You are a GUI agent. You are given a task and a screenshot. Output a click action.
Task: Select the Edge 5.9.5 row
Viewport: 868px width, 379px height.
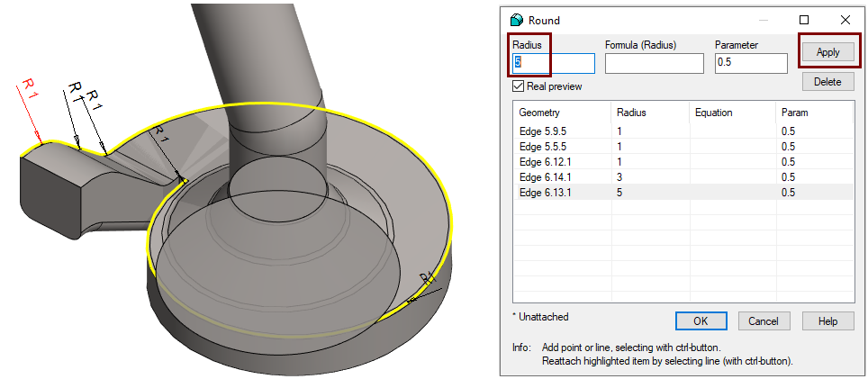click(x=543, y=131)
